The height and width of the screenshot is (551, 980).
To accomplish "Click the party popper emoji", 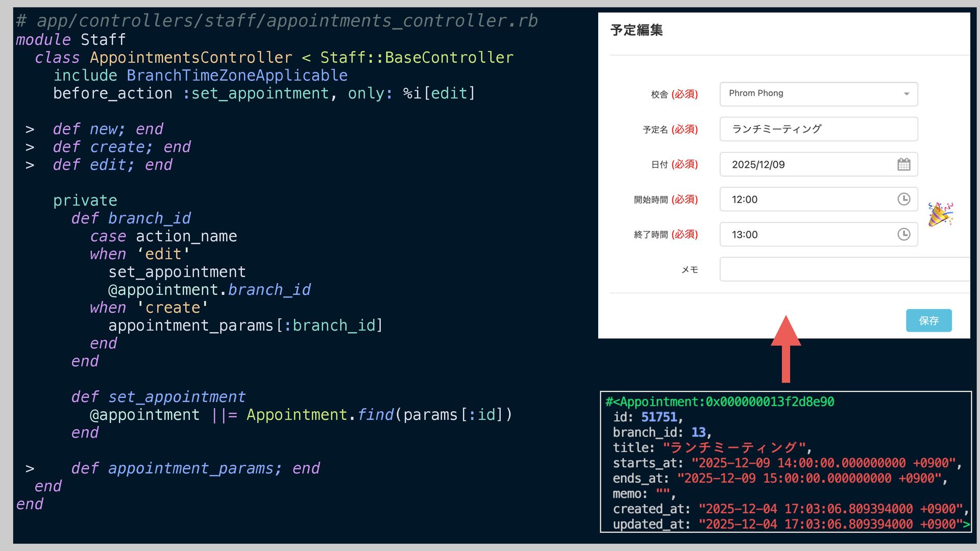I will (x=940, y=214).
